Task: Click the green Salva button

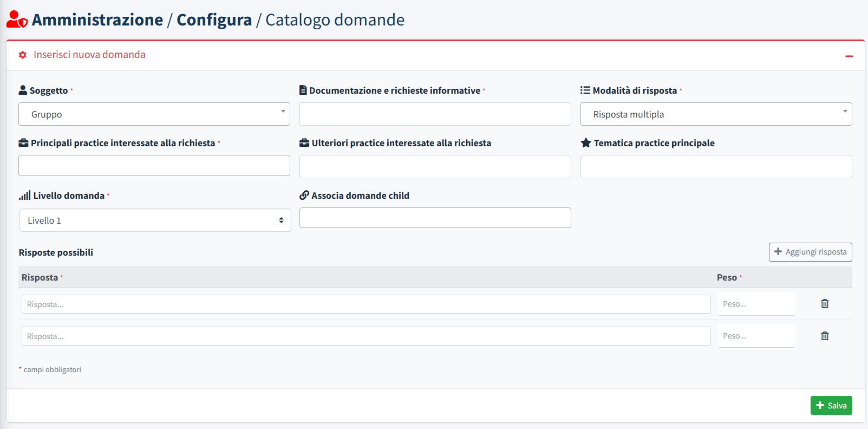Action: tap(831, 405)
